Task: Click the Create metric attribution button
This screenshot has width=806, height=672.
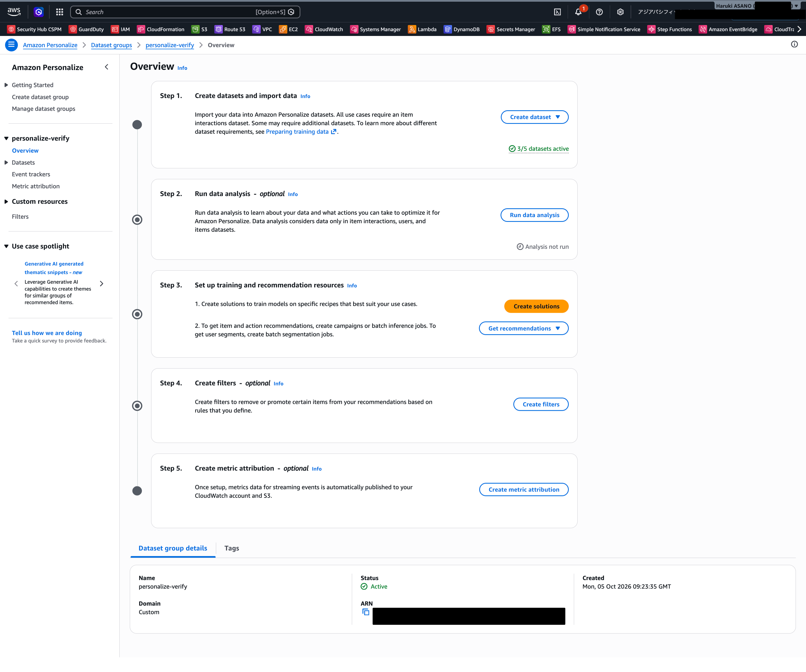Action: (x=524, y=490)
